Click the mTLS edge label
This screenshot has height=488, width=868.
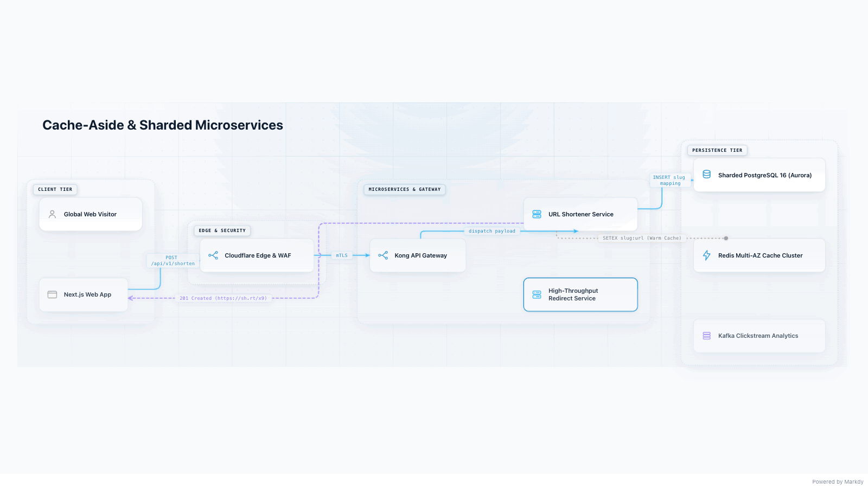pyautogui.click(x=342, y=255)
